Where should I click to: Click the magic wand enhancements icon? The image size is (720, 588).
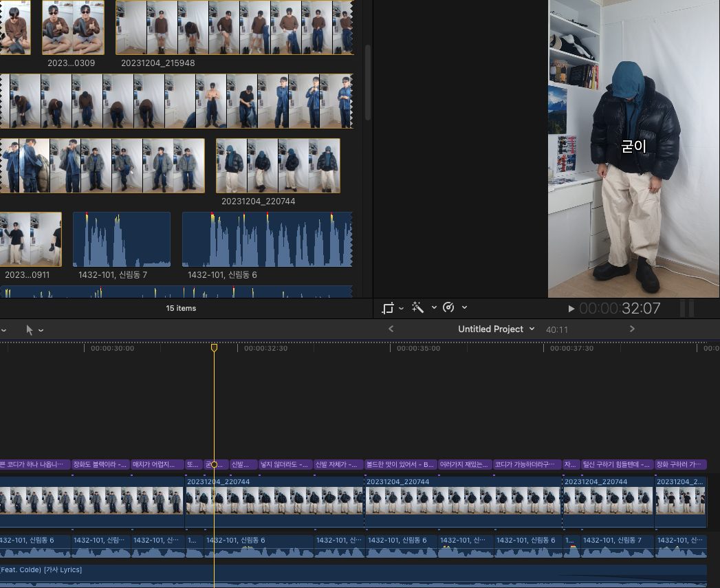point(417,307)
